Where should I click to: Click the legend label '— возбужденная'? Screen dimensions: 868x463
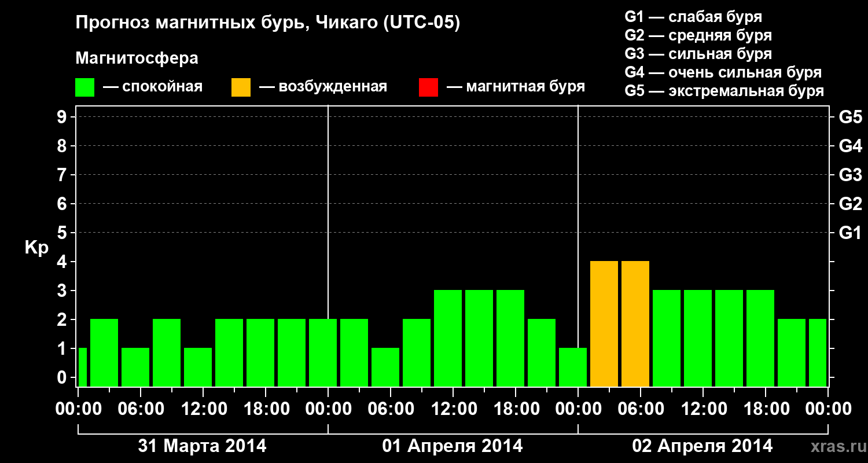323,87
